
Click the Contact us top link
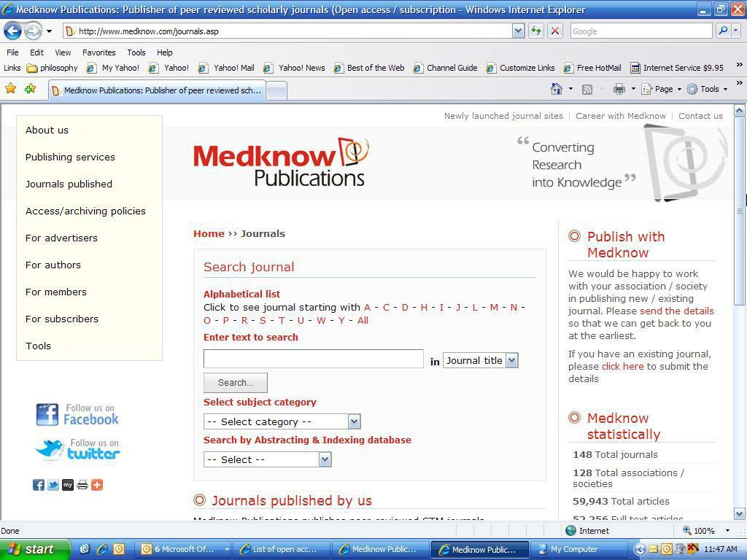[700, 116]
